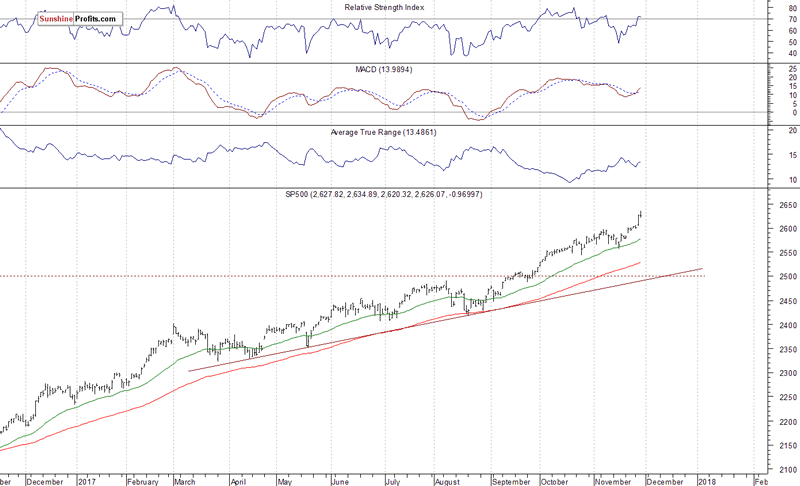Click the 2018 label on time axis

pos(707,482)
